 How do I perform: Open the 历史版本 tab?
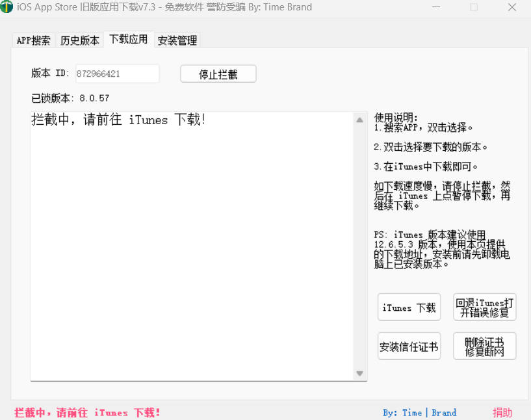pyautogui.click(x=79, y=40)
